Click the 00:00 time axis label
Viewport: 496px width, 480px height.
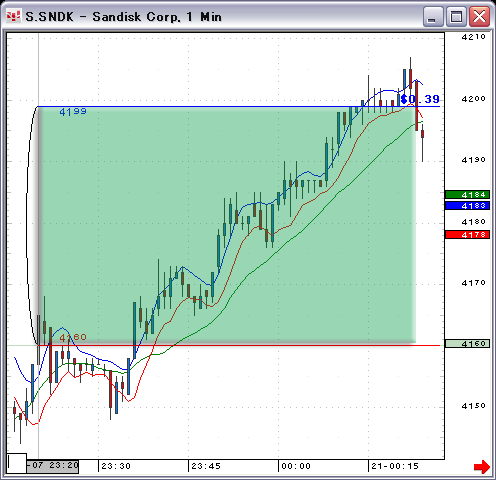[296, 466]
